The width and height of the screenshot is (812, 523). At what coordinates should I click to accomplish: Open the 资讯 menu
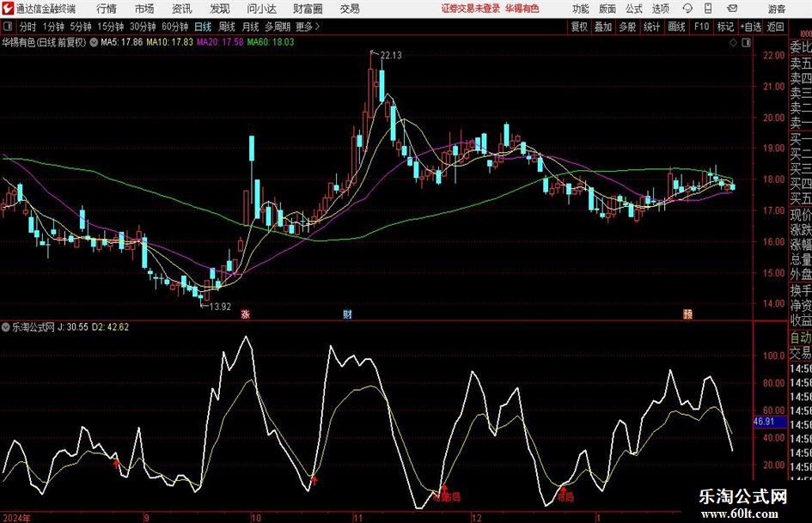[182, 9]
